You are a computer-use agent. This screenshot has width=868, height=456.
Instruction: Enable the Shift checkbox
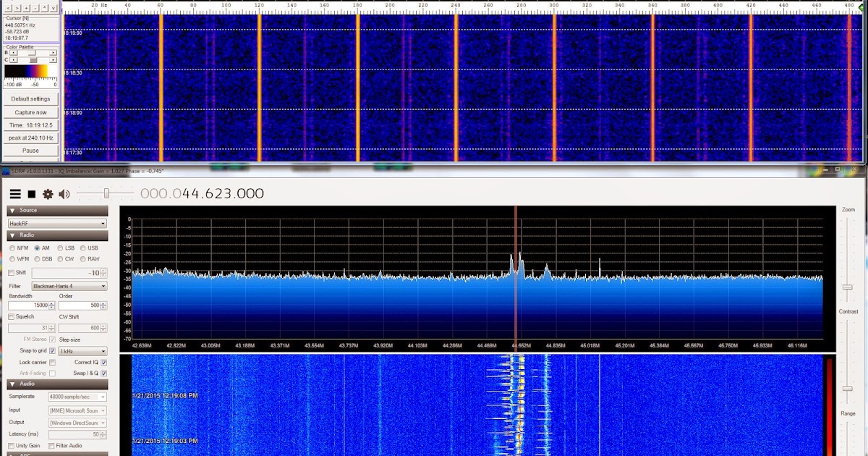[x=11, y=273]
